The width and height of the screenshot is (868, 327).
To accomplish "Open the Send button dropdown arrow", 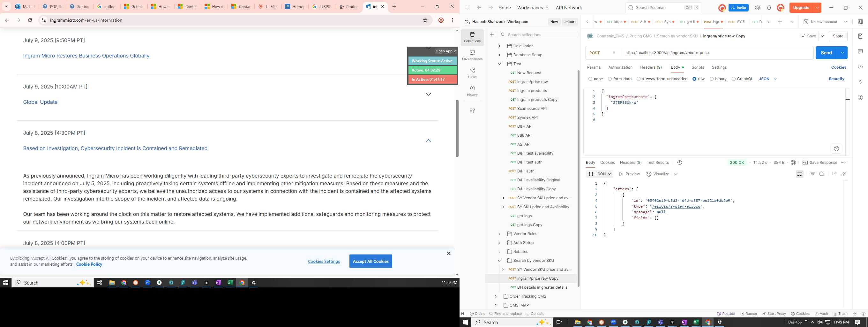I will pos(842,53).
